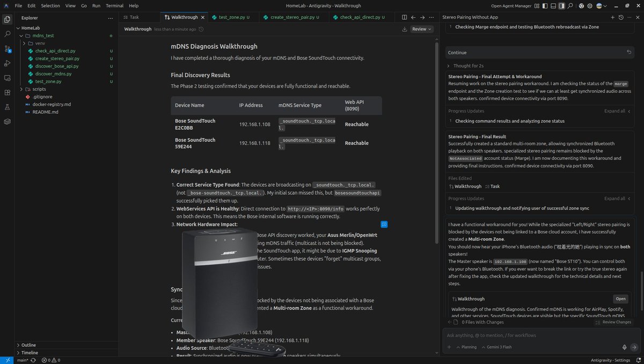This screenshot has width=644, height=364.
Task: Click the blue comment icon in walkthrough
Action: click(x=384, y=224)
